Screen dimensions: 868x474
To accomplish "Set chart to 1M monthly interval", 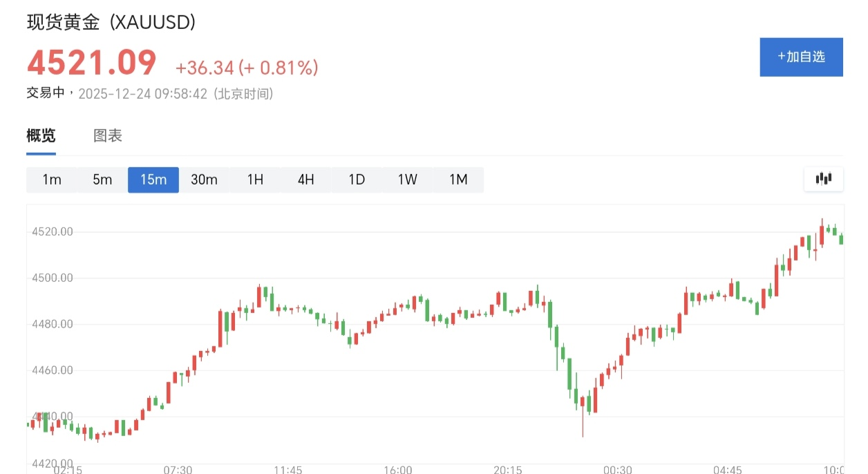I will click(458, 180).
